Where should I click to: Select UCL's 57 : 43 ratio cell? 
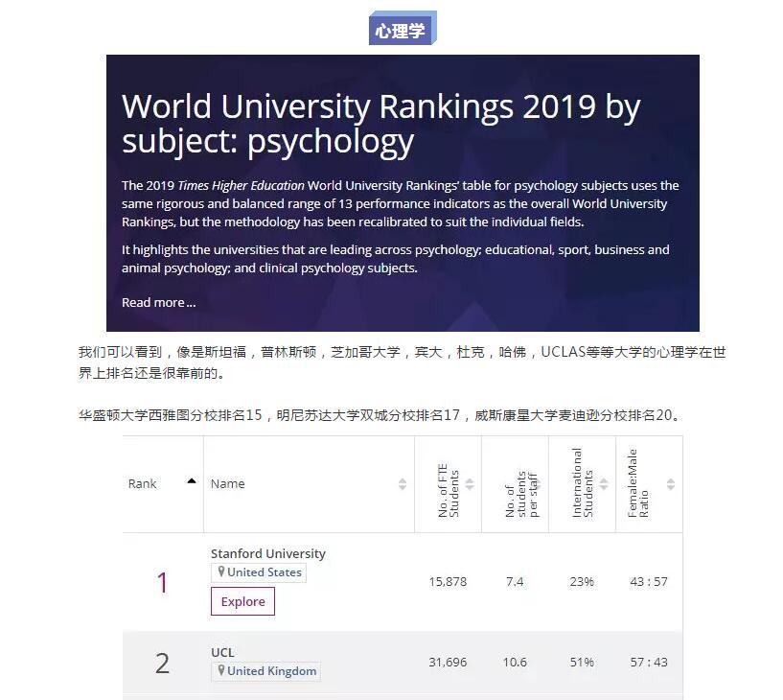pyautogui.click(x=648, y=663)
